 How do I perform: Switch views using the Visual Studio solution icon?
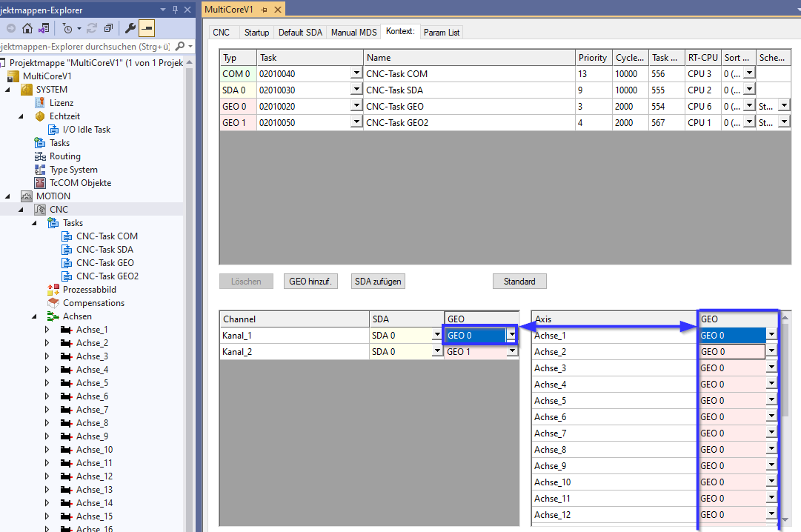click(44, 29)
